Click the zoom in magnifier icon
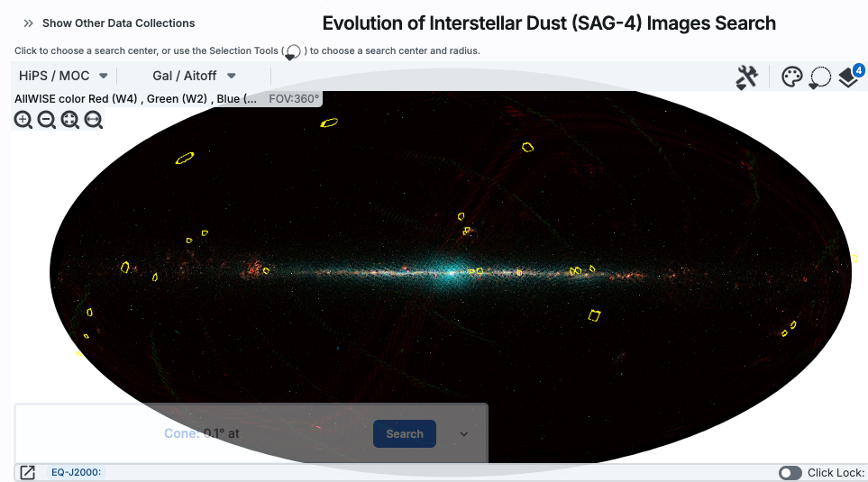 (x=23, y=120)
